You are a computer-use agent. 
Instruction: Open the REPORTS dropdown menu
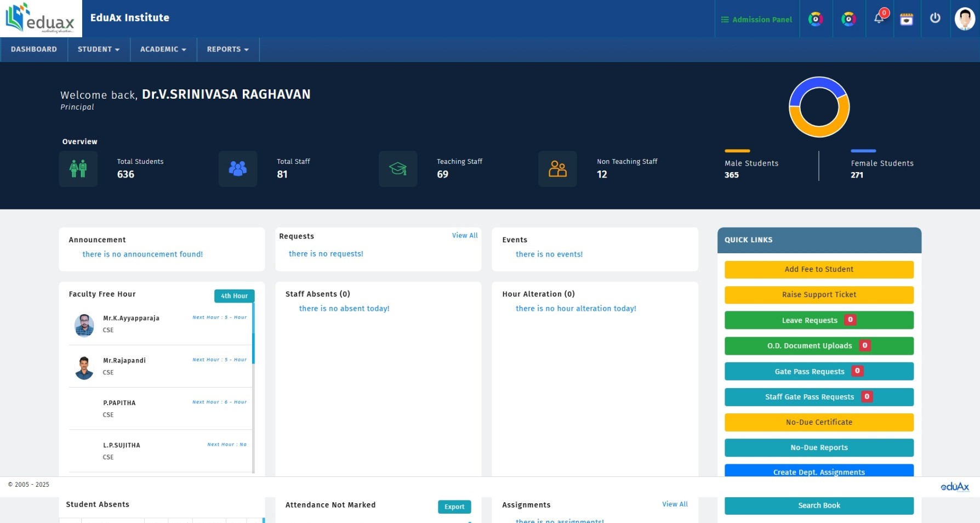(227, 49)
